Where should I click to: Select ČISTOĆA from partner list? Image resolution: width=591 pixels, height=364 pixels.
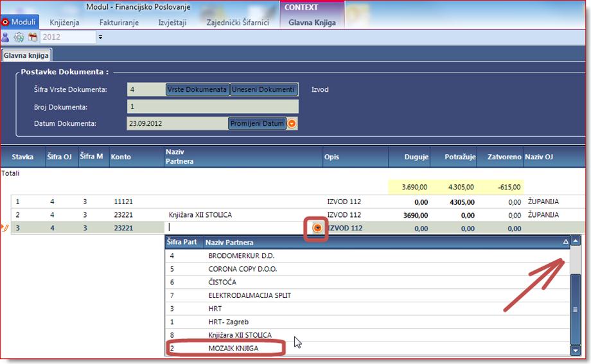coord(367,282)
